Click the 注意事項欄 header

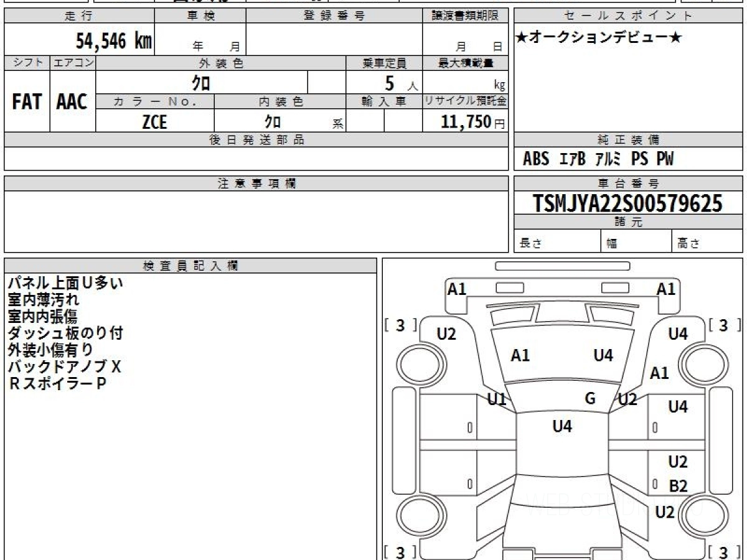256,184
